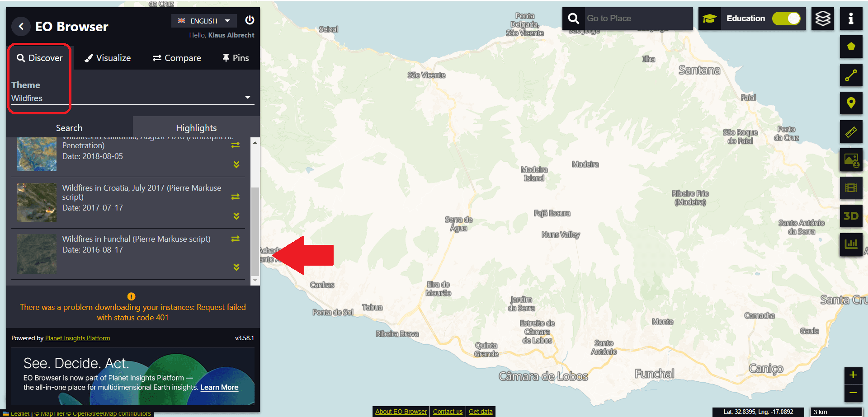Select the draw line tool
Screen dimensions: 868x417
click(851, 75)
